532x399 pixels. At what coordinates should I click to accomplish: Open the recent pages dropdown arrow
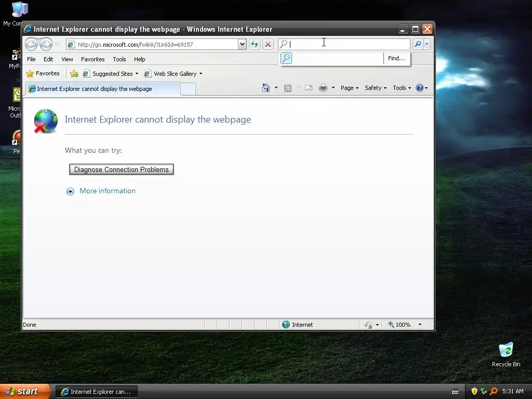coord(57,45)
